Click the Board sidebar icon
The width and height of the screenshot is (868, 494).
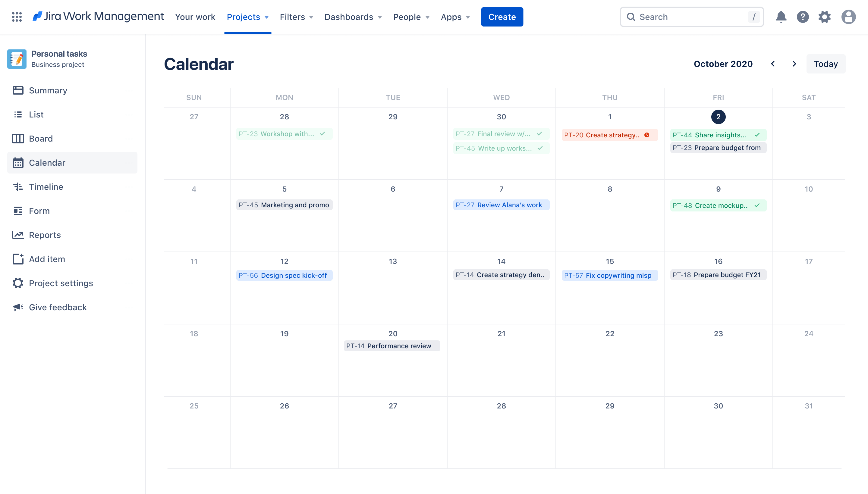[x=18, y=138]
